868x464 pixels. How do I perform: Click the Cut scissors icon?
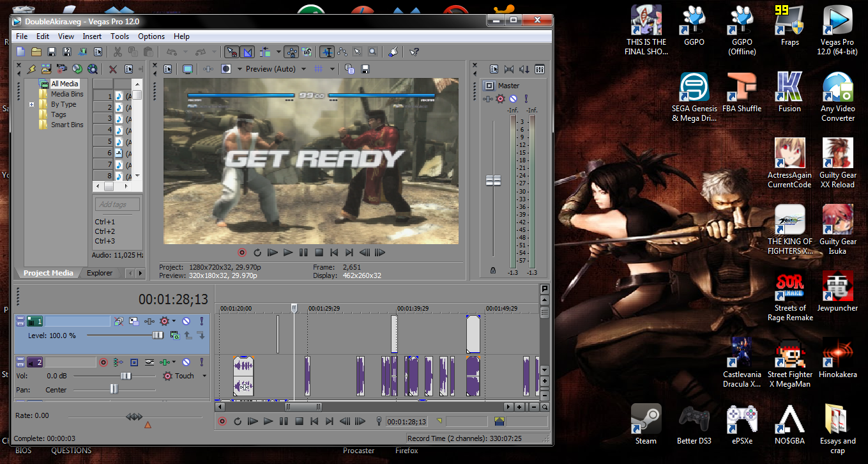coord(118,52)
